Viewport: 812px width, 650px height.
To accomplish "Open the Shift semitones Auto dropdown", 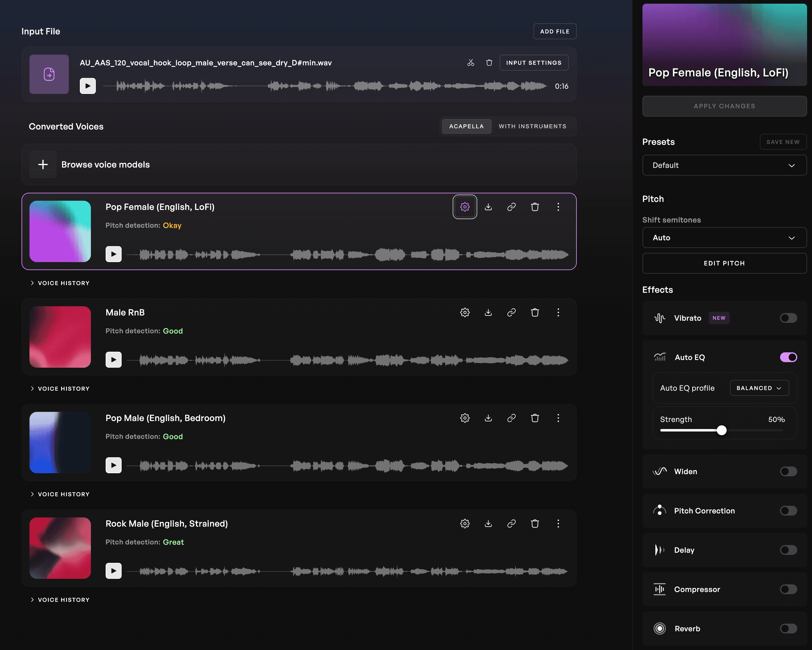I will click(x=724, y=238).
